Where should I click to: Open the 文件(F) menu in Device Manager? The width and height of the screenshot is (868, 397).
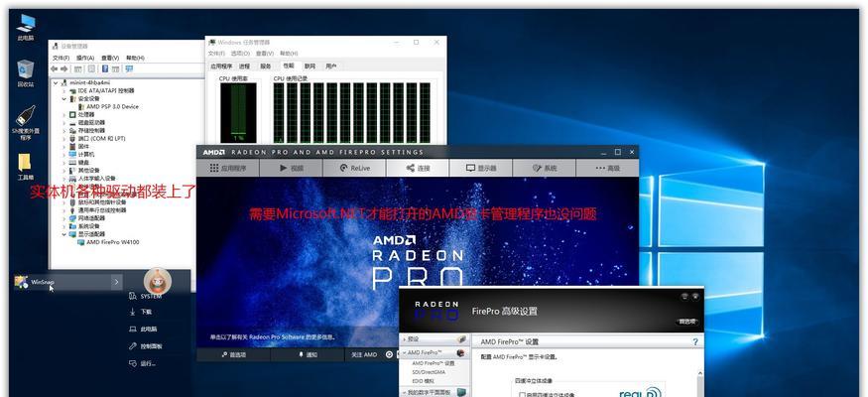61,58
